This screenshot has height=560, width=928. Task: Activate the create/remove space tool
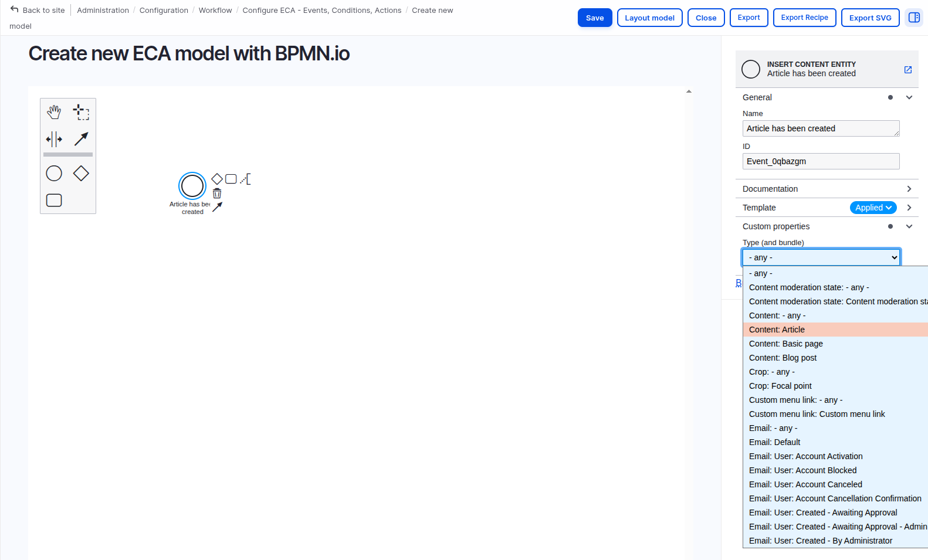click(x=54, y=139)
